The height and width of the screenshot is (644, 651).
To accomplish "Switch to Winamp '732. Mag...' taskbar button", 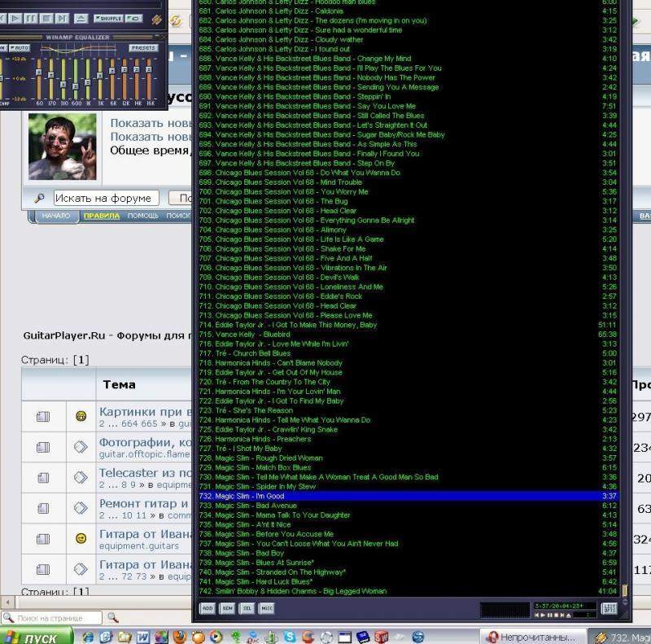I will pyautogui.click(x=620, y=637).
